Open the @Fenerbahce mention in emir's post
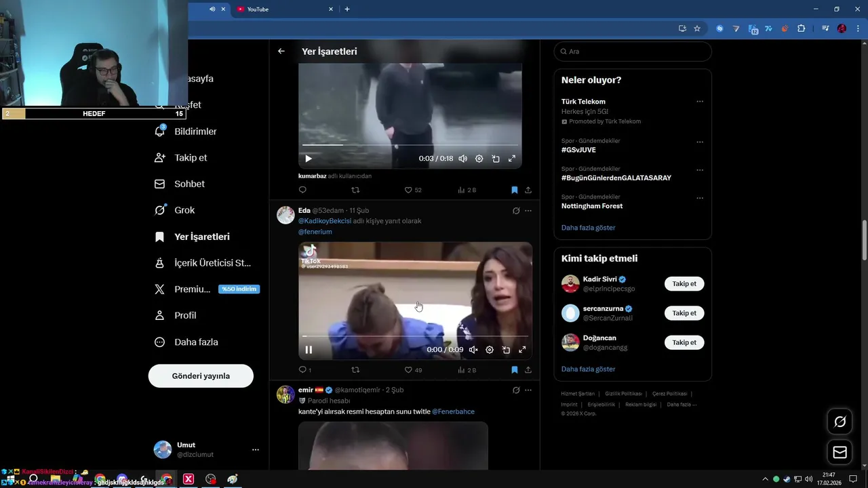Screen dimensions: 868x488 coord(453,411)
